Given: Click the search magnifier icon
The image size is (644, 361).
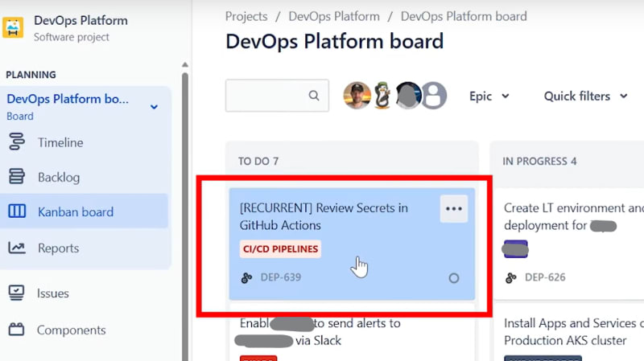Looking at the screenshot, I should point(314,96).
